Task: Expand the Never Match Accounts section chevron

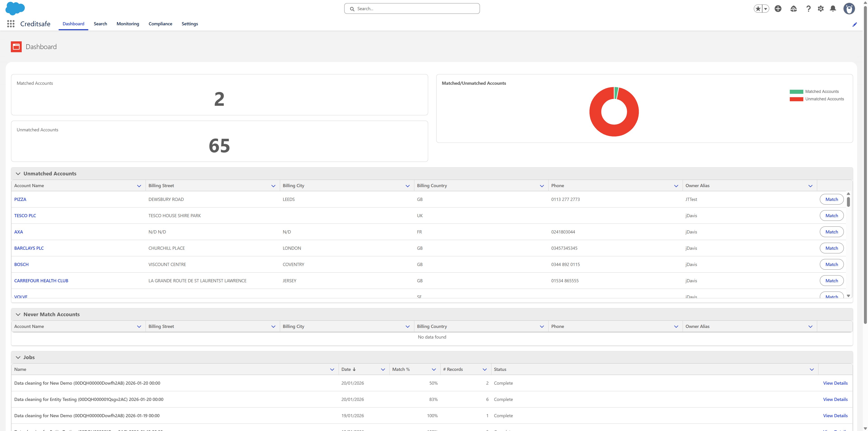Action: click(x=18, y=314)
